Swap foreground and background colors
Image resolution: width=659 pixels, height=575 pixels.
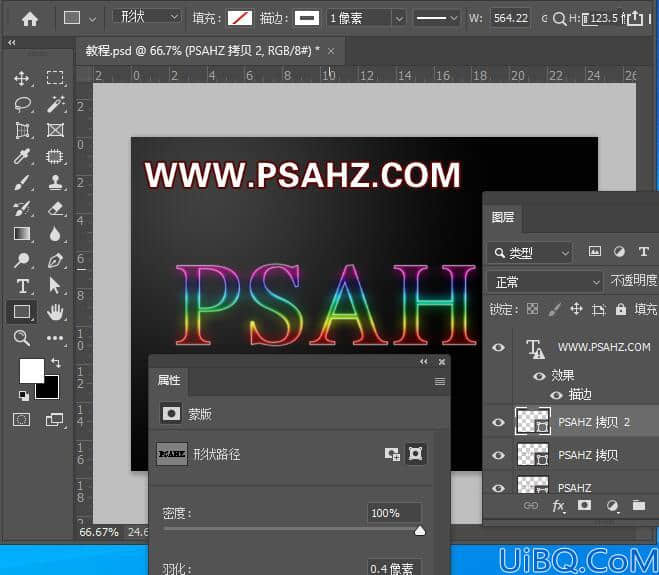tap(55, 362)
